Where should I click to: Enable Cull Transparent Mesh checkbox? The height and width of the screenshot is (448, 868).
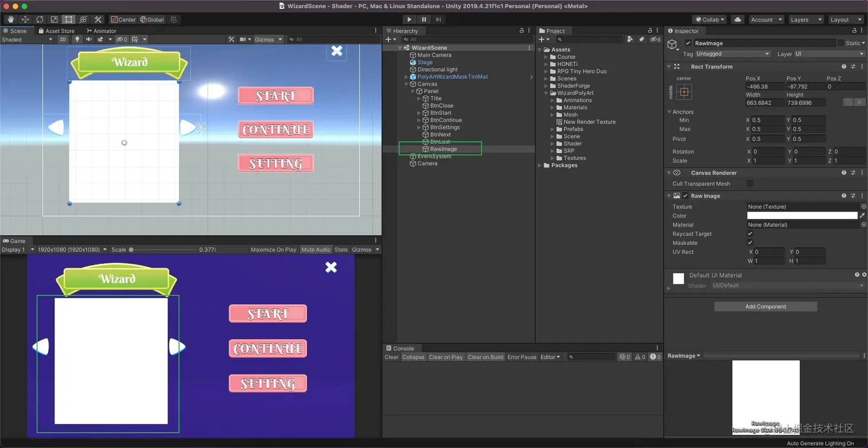click(750, 184)
